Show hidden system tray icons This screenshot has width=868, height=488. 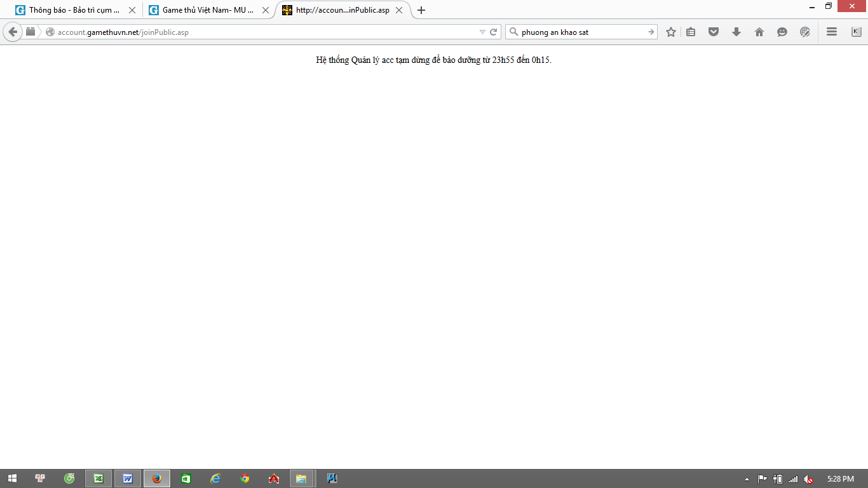[747, 478]
